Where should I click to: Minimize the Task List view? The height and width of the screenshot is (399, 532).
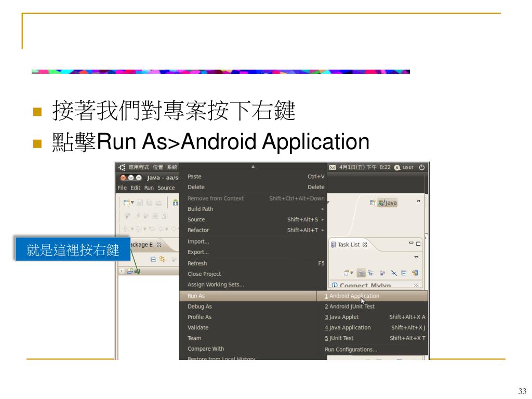(411, 243)
